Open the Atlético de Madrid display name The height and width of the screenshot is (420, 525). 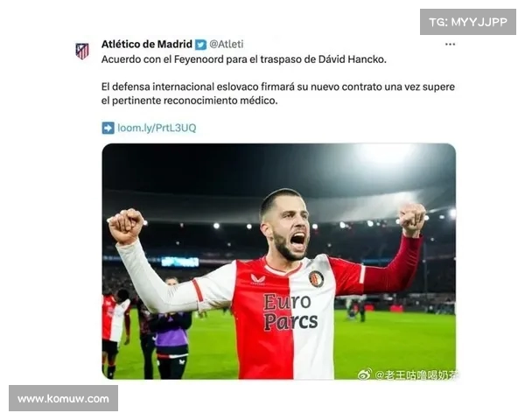pyautogui.click(x=147, y=45)
